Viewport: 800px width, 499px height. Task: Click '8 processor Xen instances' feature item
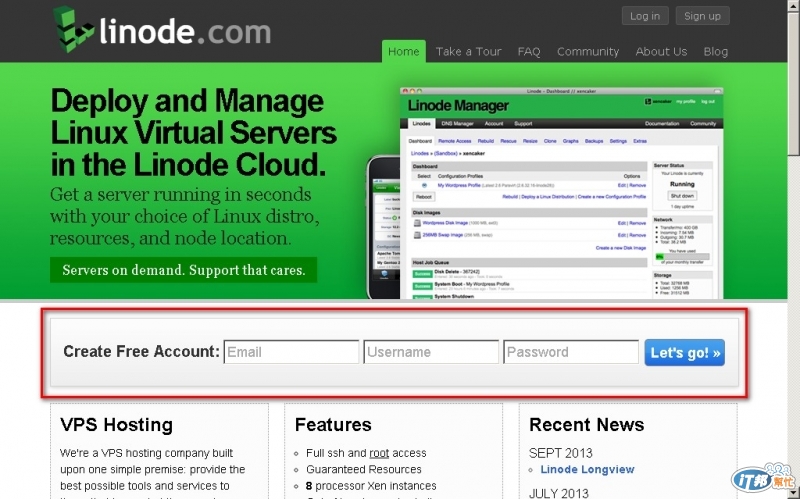[371, 486]
